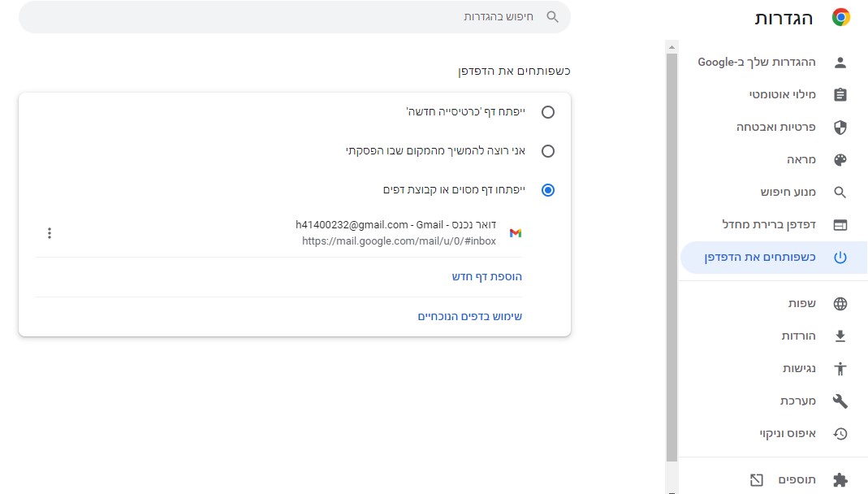The image size is (868, 494).
Task: Choose the continue where I left off radio button
Action: (x=548, y=151)
